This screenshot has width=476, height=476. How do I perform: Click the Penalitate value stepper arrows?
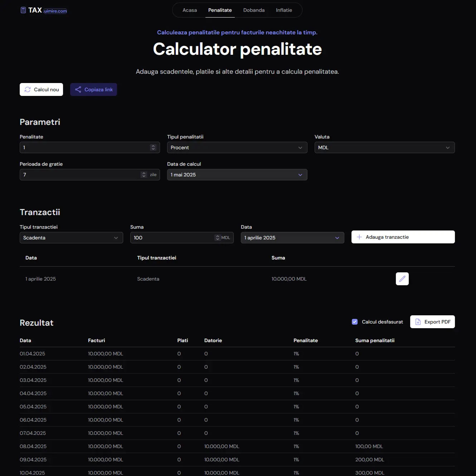coord(153,147)
